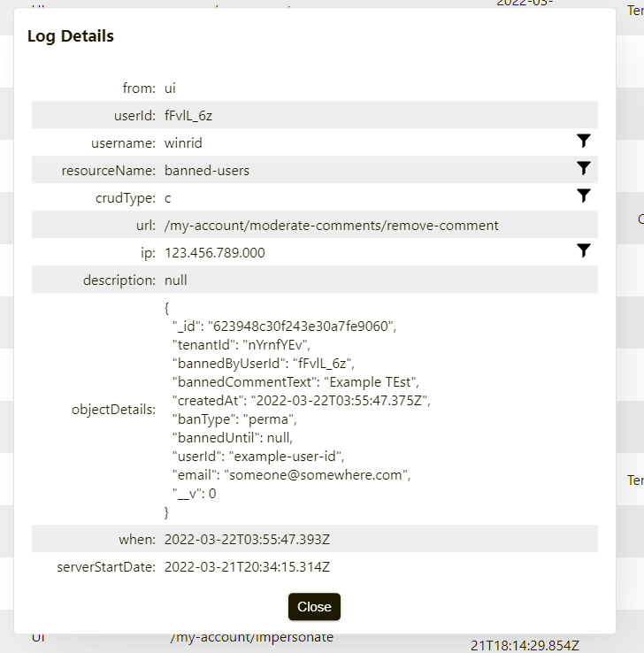
Task: Click the _id line in objectDetails JSON
Action: tap(284, 326)
